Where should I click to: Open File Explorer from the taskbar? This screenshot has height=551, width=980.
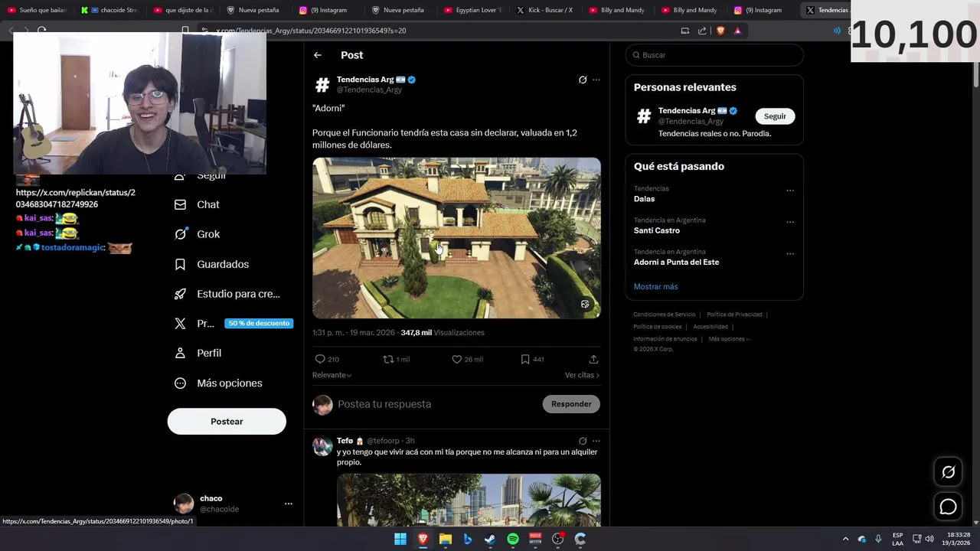[x=446, y=539]
